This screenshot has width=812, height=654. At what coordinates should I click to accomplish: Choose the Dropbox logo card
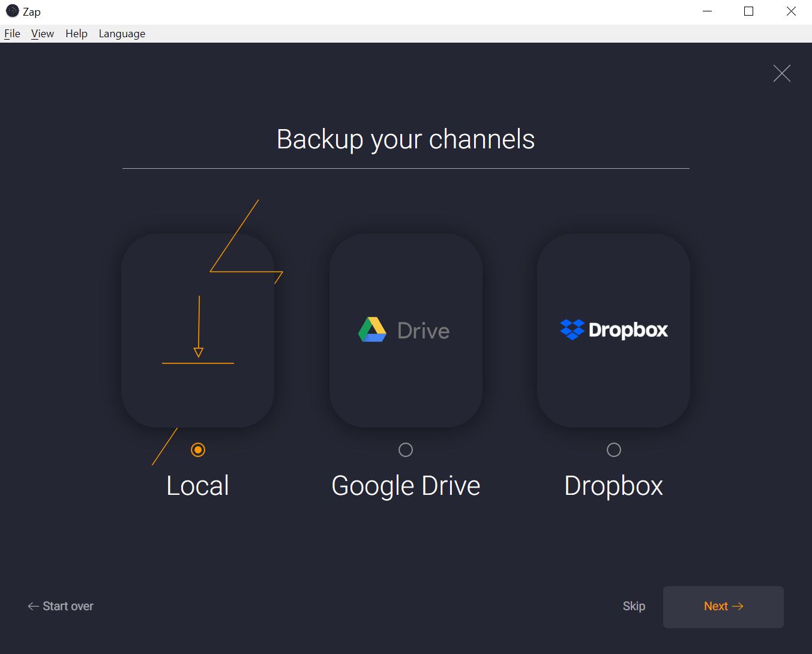pos(614,330)
